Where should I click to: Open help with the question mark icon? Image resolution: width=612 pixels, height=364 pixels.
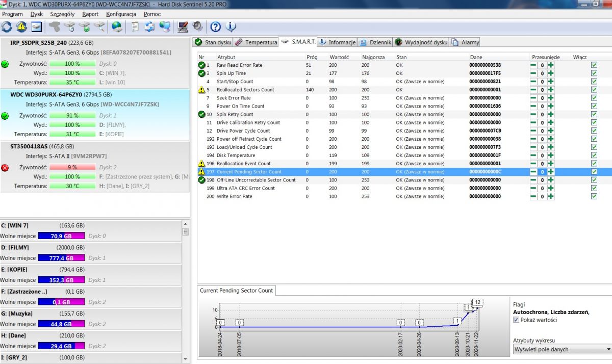(215, 27)
